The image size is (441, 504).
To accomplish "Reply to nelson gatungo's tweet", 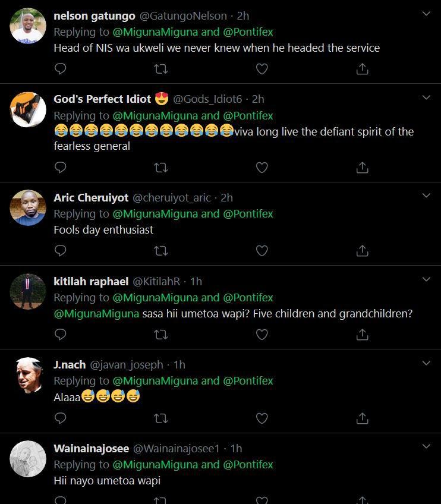I will point(60,69).
